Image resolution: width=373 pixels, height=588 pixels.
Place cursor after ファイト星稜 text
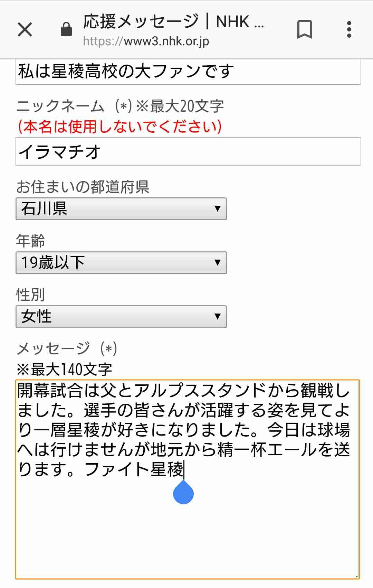coord(184,469)
